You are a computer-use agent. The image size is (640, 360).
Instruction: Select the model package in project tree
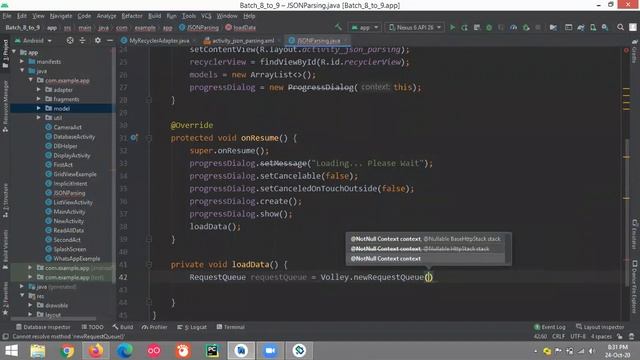pyautogui.click(x=61, y=108)
